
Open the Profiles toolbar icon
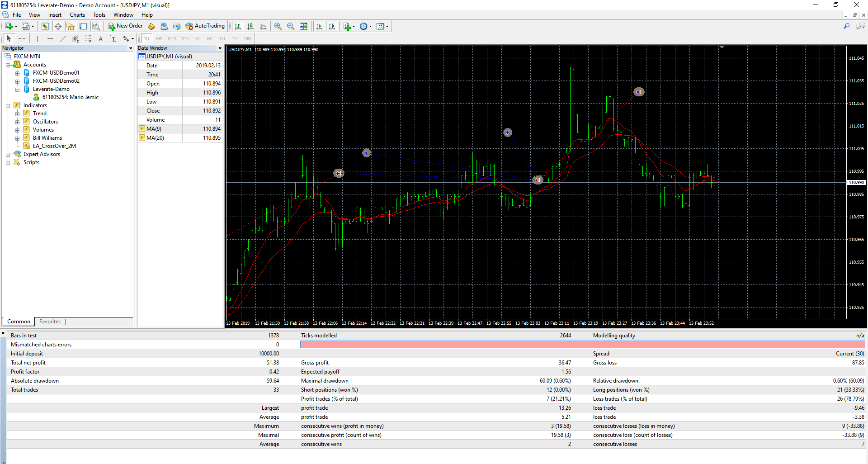26,26
